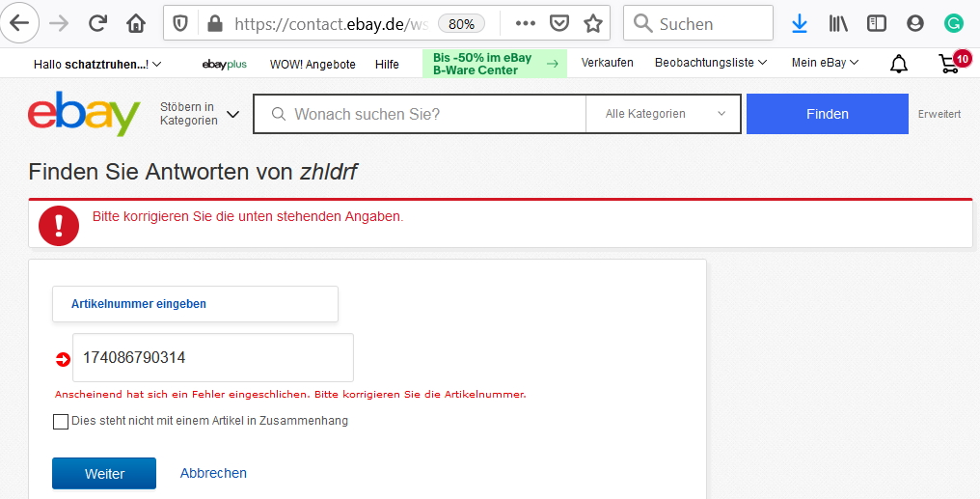Open the 'Verkaufen' page

coord(607,64)
